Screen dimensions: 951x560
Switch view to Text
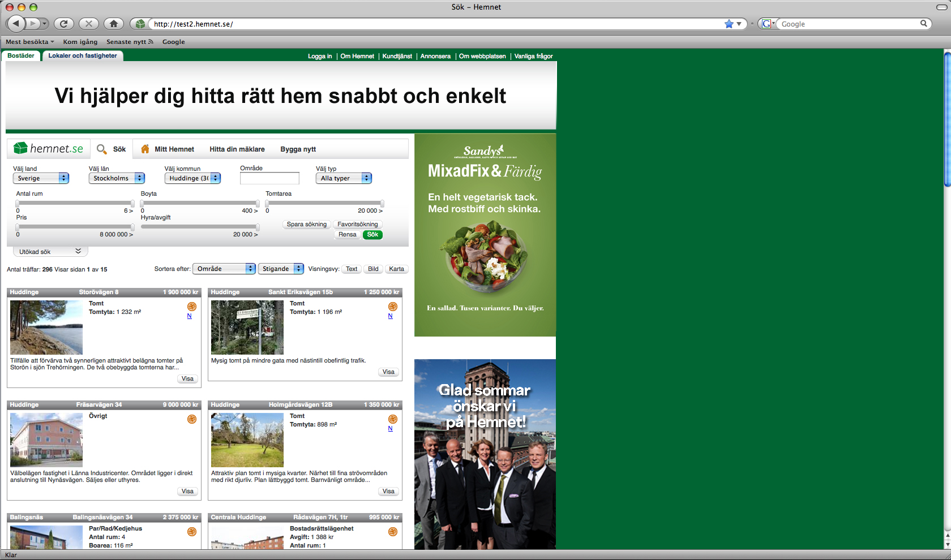coord(352,269)
